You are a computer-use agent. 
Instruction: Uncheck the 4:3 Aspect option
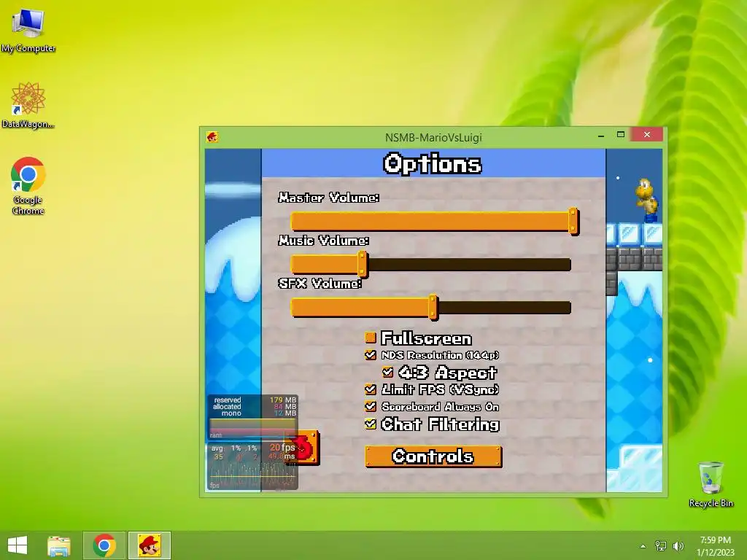[x=387, y=372]
